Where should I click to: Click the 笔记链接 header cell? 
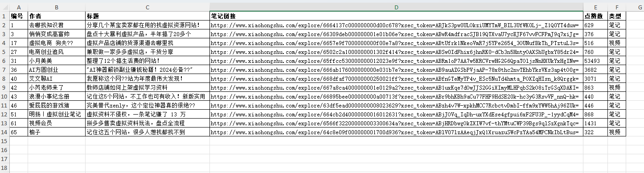396,16
